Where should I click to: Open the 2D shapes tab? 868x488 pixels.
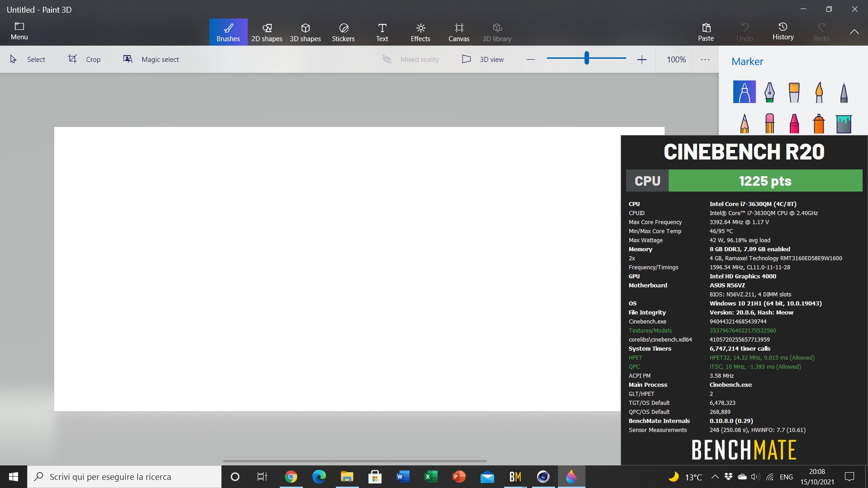(267, 32)
